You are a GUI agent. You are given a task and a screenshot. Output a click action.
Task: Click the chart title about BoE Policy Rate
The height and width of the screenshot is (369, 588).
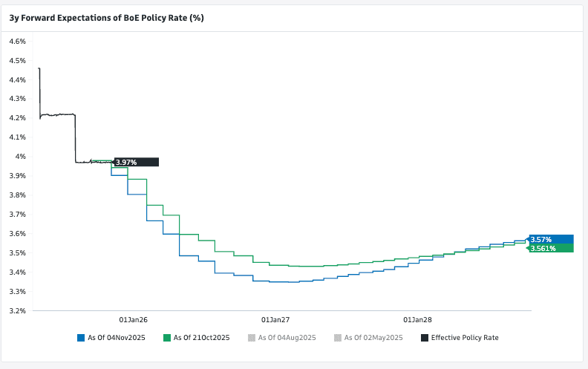(106, 18)
